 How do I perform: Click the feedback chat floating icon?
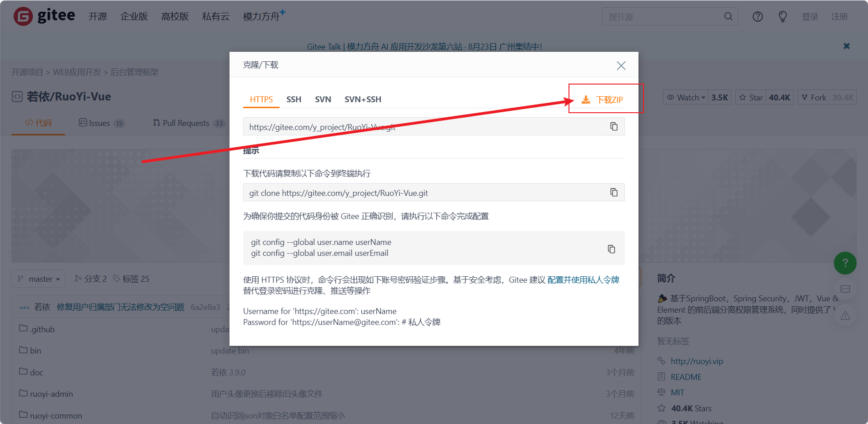(845, 289)
